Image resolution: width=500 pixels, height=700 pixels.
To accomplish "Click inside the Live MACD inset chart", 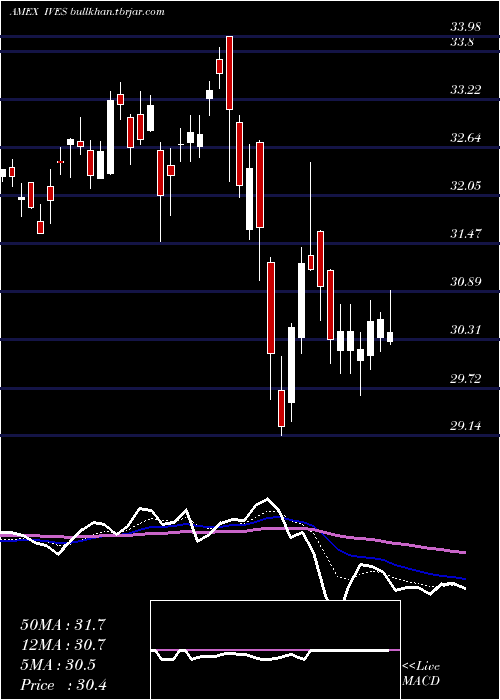I will coord(275,650).
